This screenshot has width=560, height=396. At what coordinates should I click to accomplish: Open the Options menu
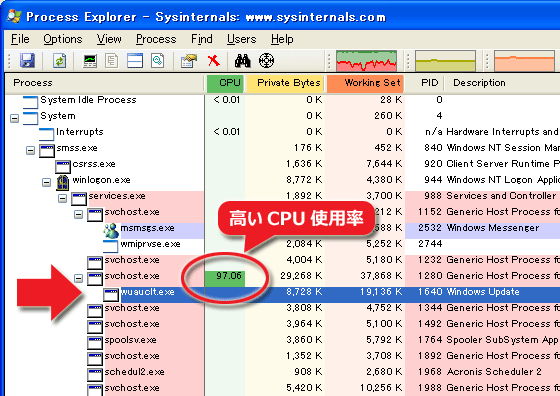(63, 39)
